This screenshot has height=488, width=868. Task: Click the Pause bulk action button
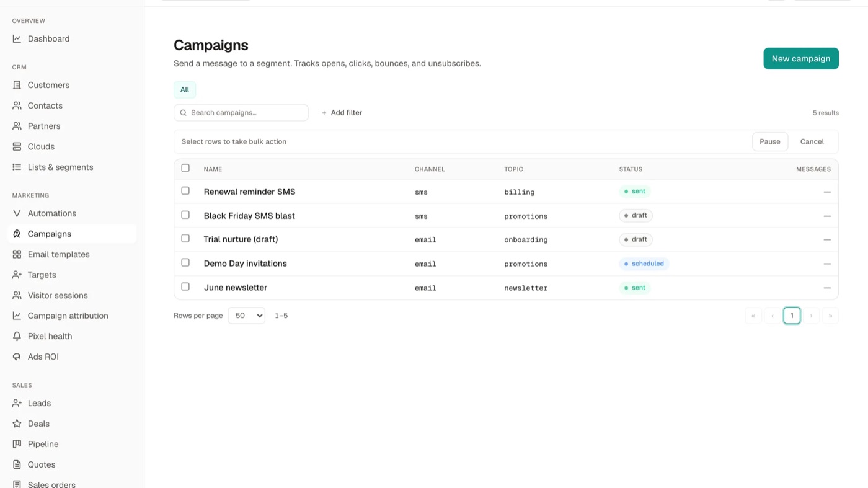tap(770, 141)
